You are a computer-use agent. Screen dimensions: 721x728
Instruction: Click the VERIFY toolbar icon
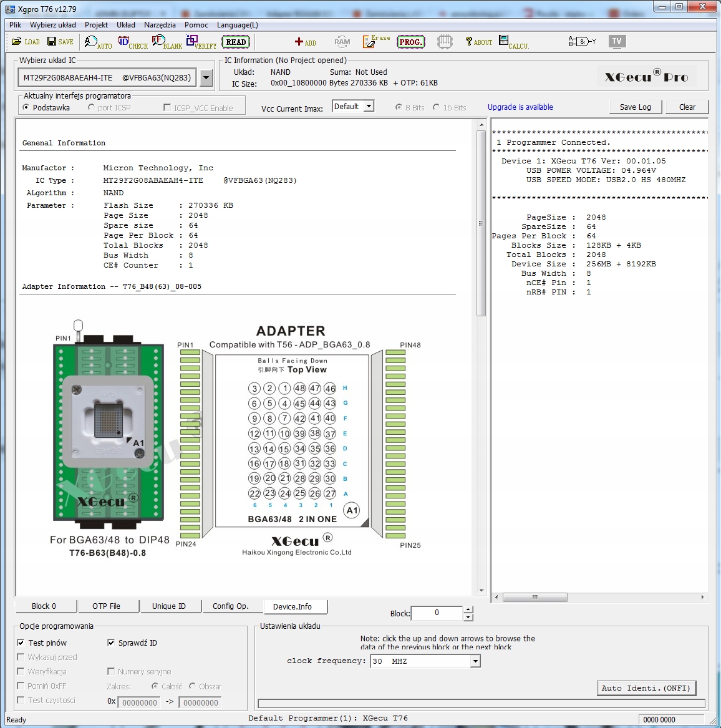[201, 42]
